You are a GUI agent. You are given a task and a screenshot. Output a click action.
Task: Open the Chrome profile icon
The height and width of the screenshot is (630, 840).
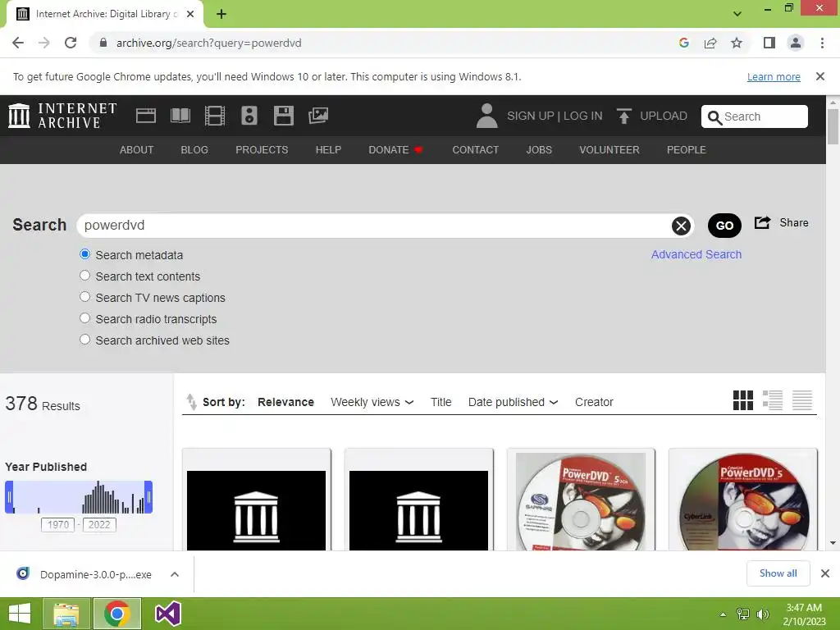(x=796, y=43)
